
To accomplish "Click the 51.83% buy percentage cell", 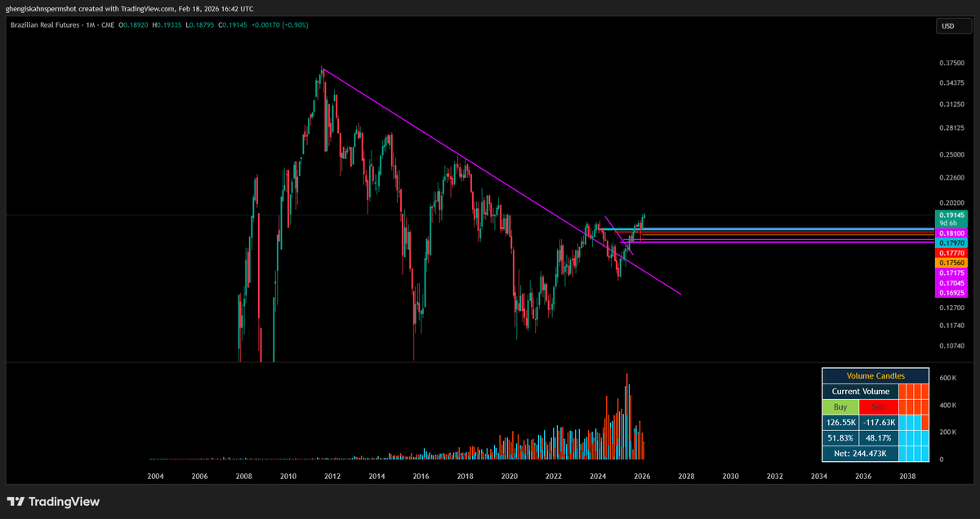I will [840, 438].
